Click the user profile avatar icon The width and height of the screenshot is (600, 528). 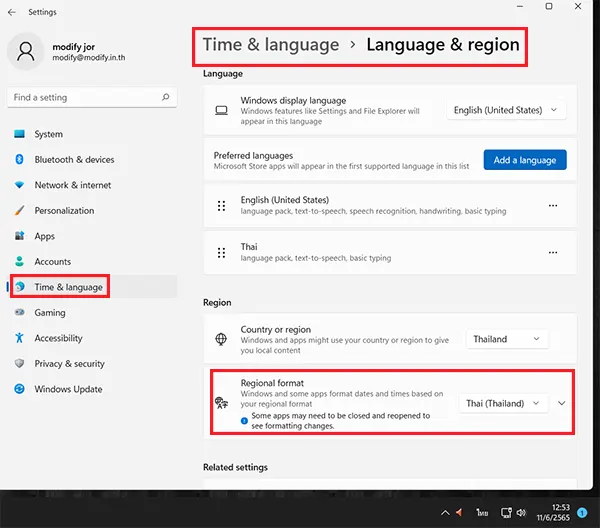[x=26, y=51]
